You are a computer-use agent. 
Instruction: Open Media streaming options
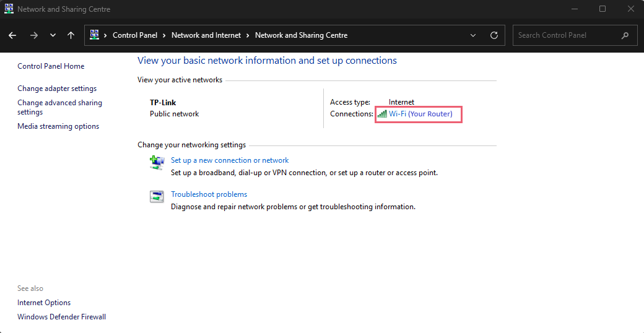coord(58,126)
